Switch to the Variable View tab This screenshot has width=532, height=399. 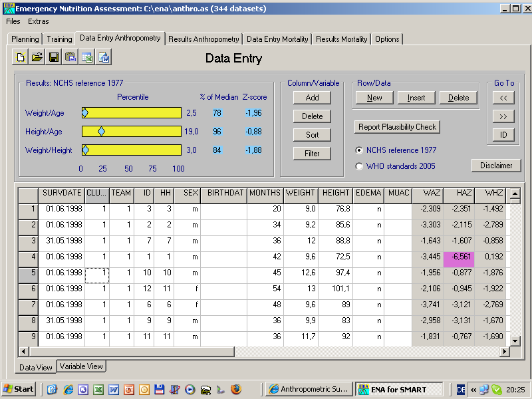[81, 366]
